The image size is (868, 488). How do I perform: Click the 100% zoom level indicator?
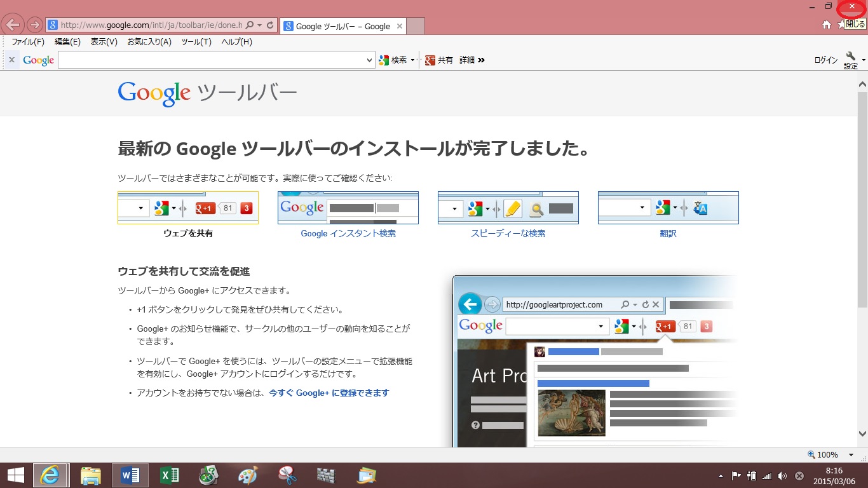point(823,455)
